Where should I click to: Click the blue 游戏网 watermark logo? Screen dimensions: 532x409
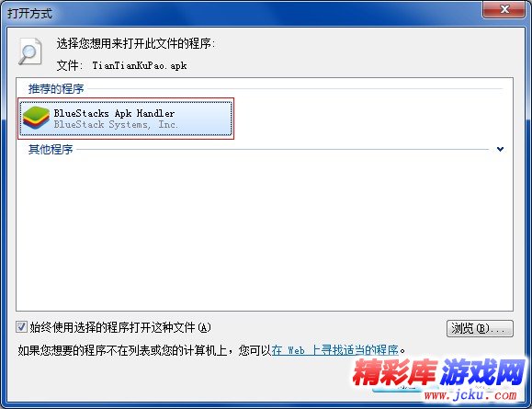click(483, 371)
